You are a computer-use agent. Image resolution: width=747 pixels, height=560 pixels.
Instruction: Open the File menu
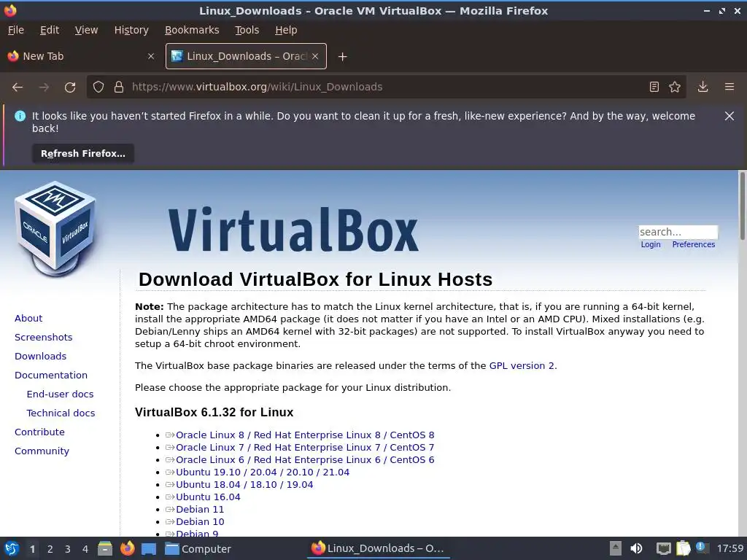pyautogui.click(x=16, y=30)
